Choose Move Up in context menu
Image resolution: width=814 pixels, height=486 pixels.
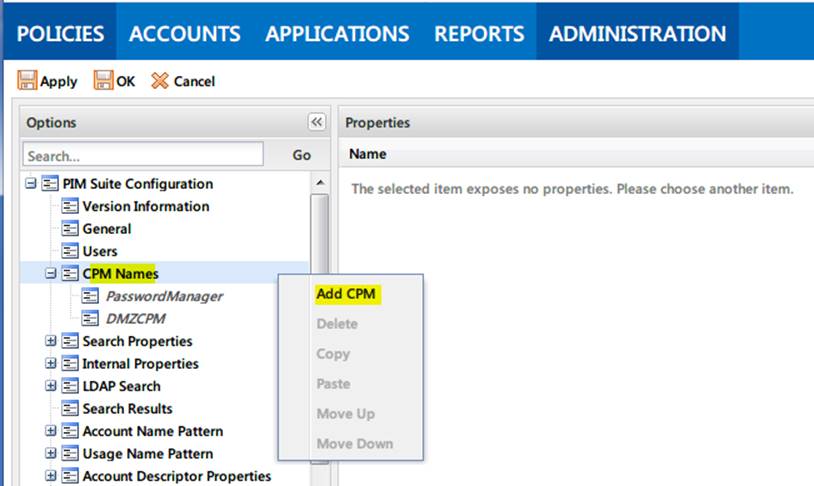click(346, 414)
